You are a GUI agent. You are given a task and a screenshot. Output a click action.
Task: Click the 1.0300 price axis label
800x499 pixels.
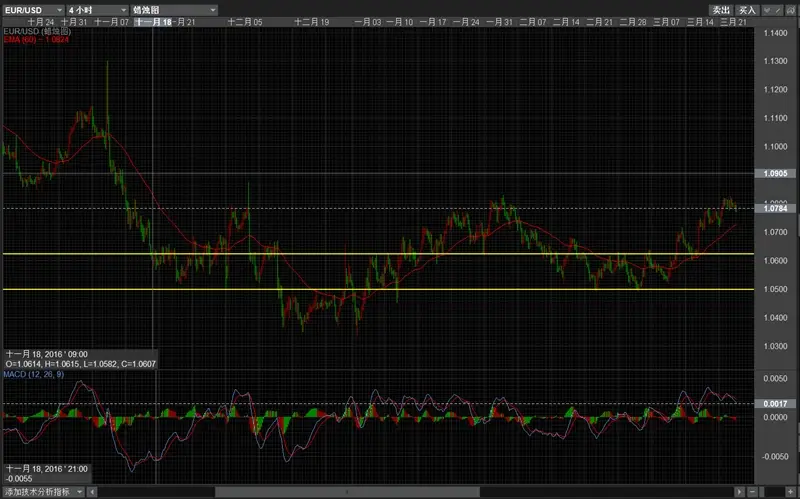click(x=775, y=346)
